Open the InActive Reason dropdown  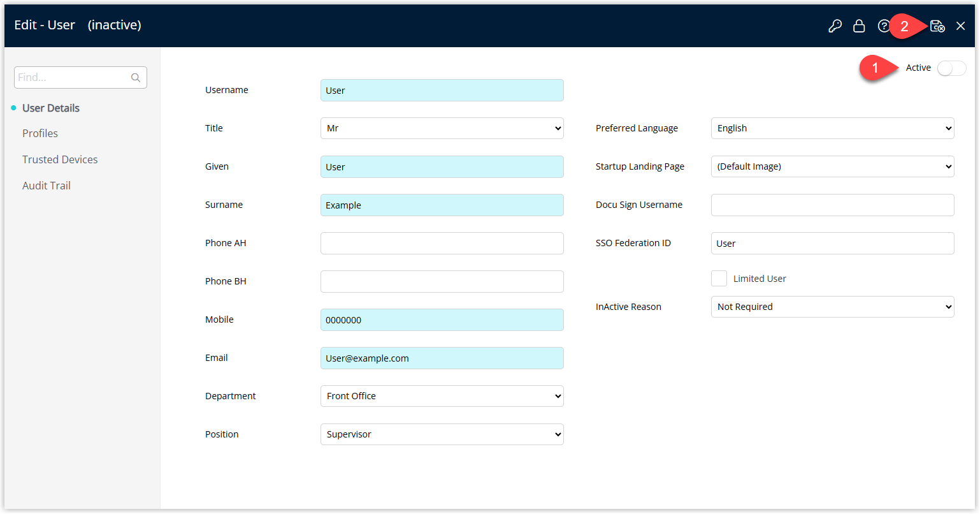click(x=832, y=307)
